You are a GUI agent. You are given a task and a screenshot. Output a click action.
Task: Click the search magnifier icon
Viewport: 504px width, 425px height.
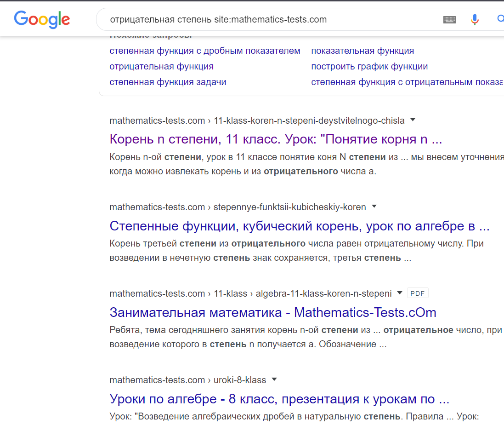500,19
